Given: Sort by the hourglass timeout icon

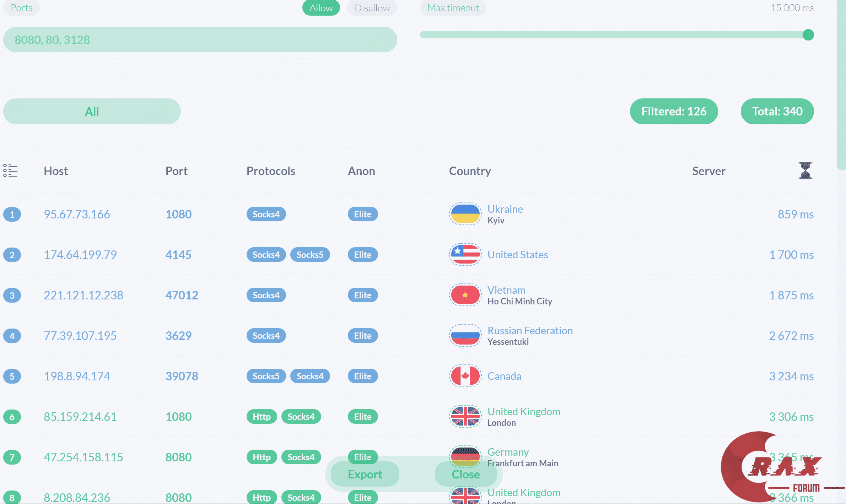Looking at the screenshot, I should [x=805, y=171].
